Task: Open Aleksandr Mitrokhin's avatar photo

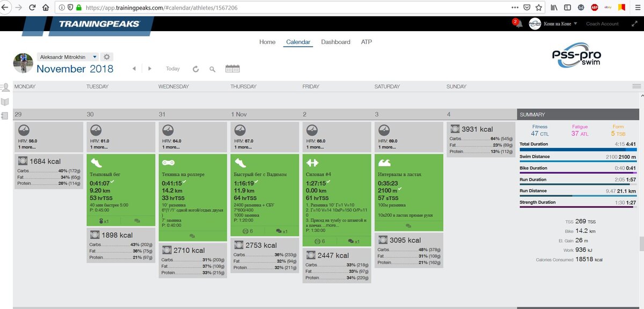Action: click(23, 63)
